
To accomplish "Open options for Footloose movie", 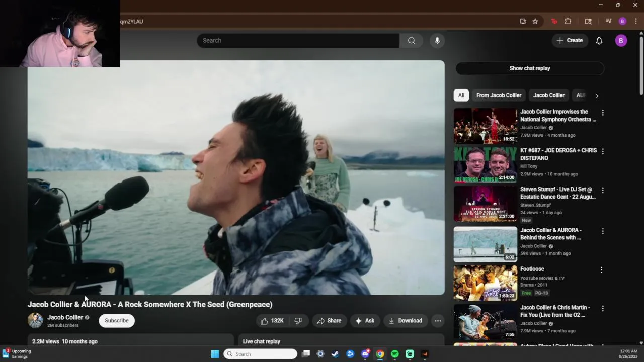I will (601, 270).
